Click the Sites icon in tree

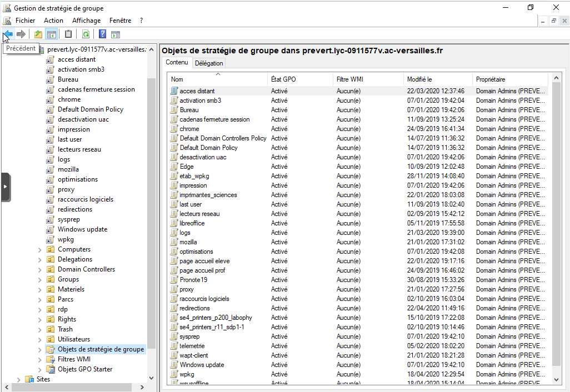pyautogui.click(x=29, y=379)
